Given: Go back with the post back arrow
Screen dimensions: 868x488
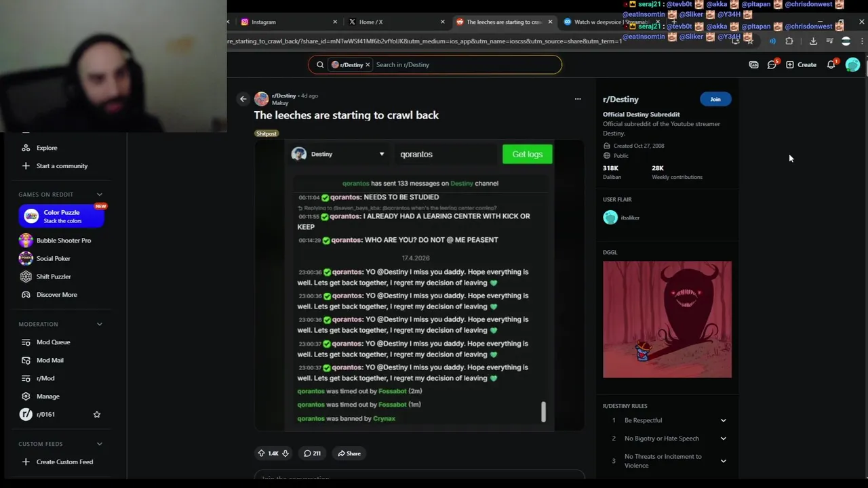Looking at the screenshot, I should click(243, 99).
